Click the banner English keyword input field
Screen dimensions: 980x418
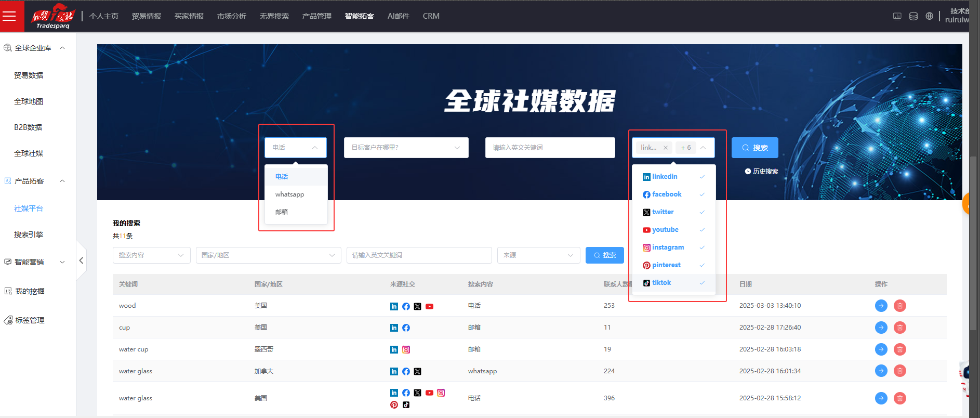tap(550, 148)
